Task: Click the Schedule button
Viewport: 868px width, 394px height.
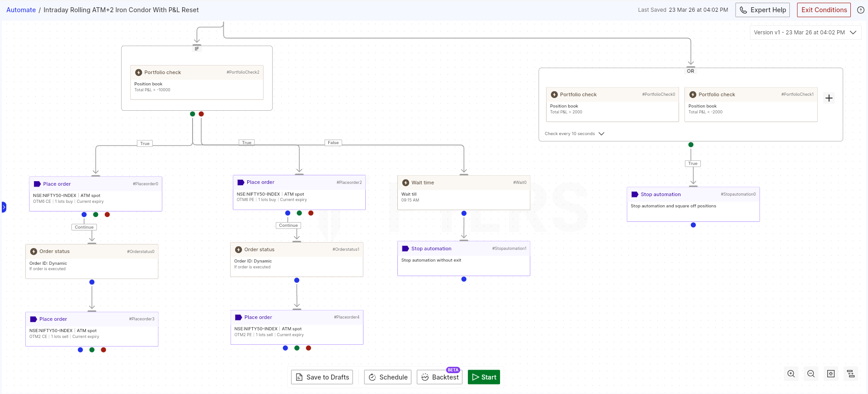Action: (388, 377)
